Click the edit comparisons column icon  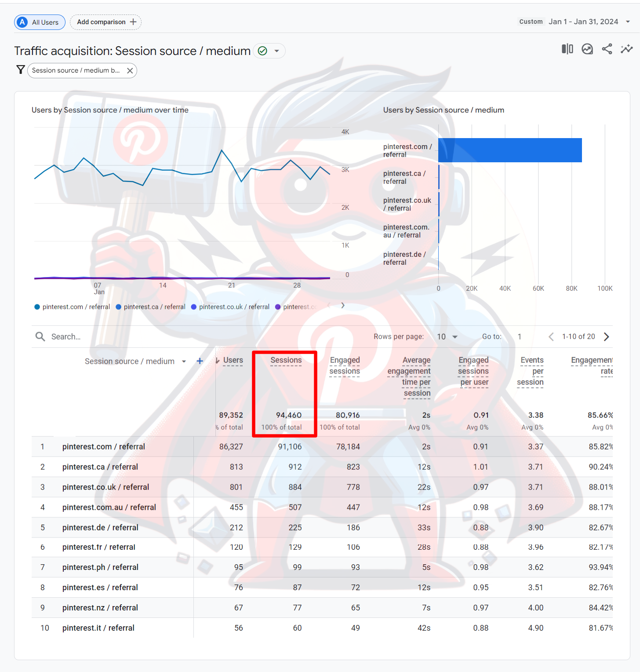[567, 49]
